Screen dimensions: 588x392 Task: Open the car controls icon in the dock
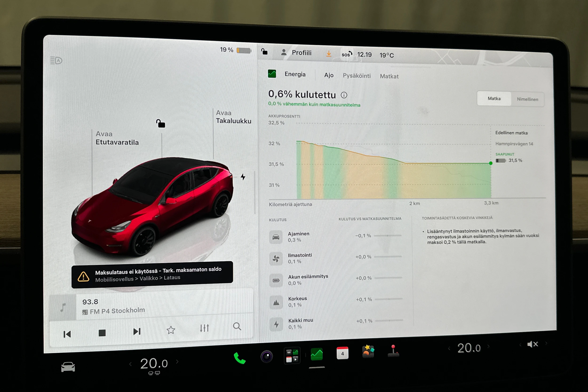coord(68,367)
